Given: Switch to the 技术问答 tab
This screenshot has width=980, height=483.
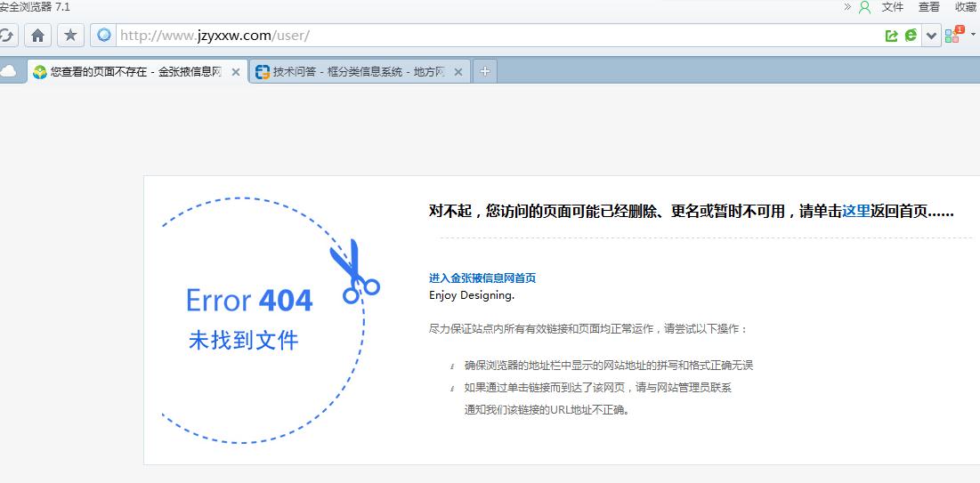Looking at the screenshot, I should 359,72.
